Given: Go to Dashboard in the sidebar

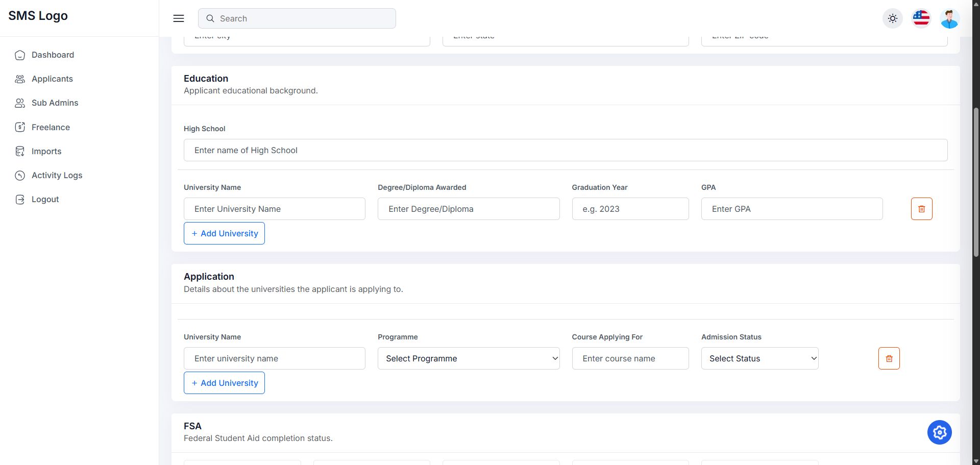Looking at the screenshot, I should 53,55.
